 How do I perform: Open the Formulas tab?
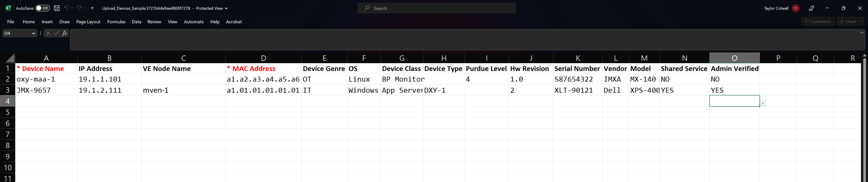pyautogui.click(x=116, y=21)
